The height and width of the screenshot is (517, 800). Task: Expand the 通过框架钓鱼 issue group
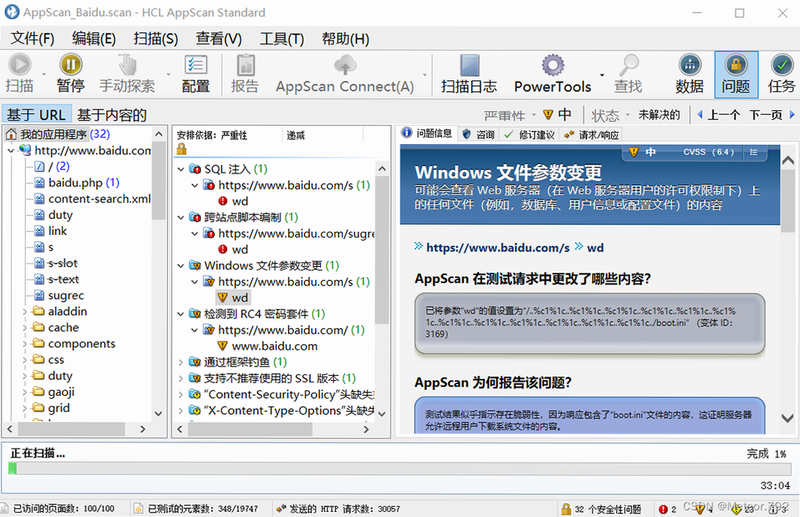181,362
